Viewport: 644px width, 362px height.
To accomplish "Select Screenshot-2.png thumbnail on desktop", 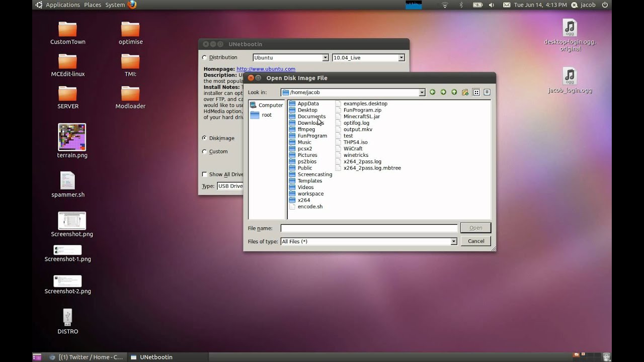I will click(67, 285).
